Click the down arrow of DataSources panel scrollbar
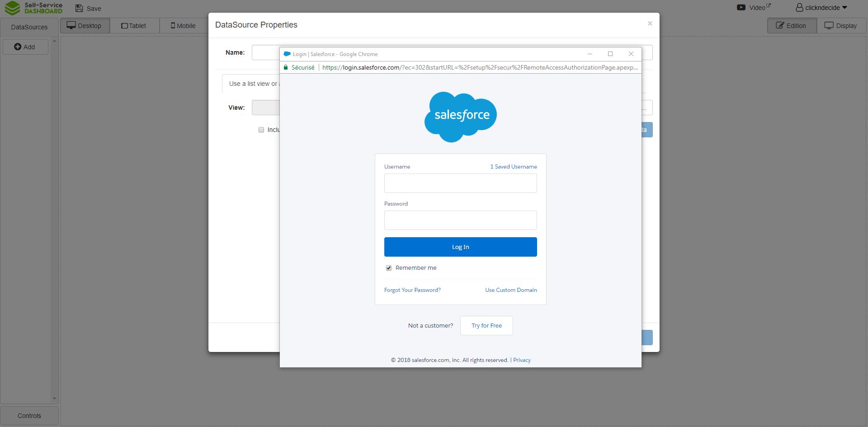This screenshot has height=427, width=868. click(x=55, y=399)
